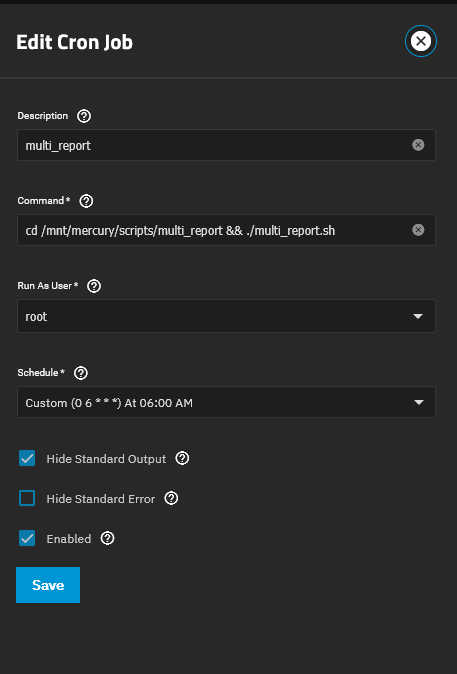Open the Schedule dropdown arrow

pyautogui.click(x=418, y=402)
